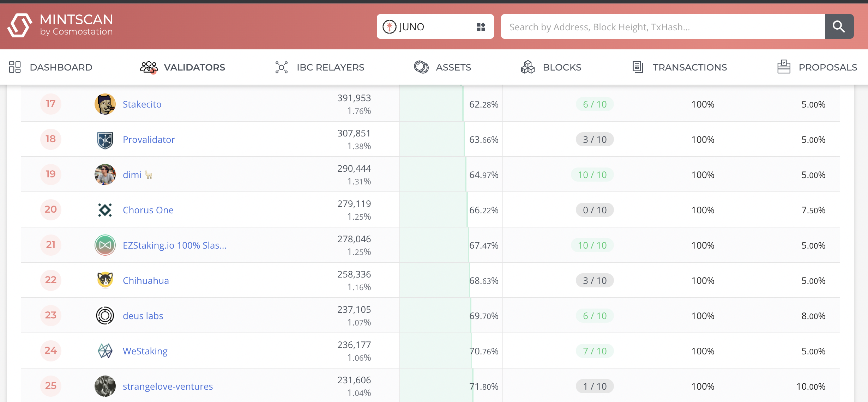Viewport: 868px width, 402px height.
Task: Click the Mintscan logo icon
Action: [x=20, y=25]
